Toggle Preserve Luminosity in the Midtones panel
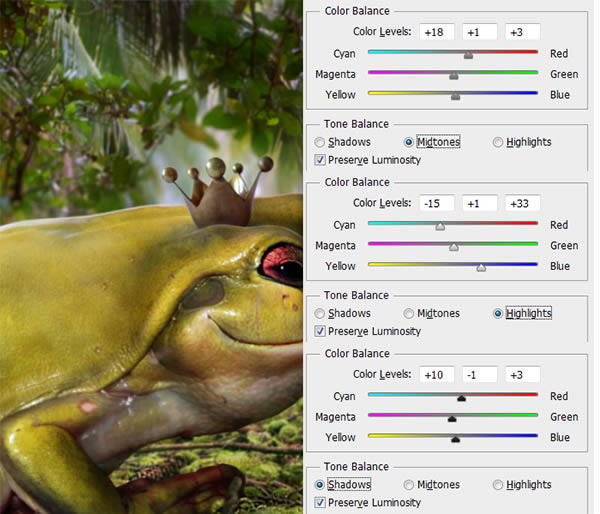This screenshot has width=600, height=514. (320, 160)
